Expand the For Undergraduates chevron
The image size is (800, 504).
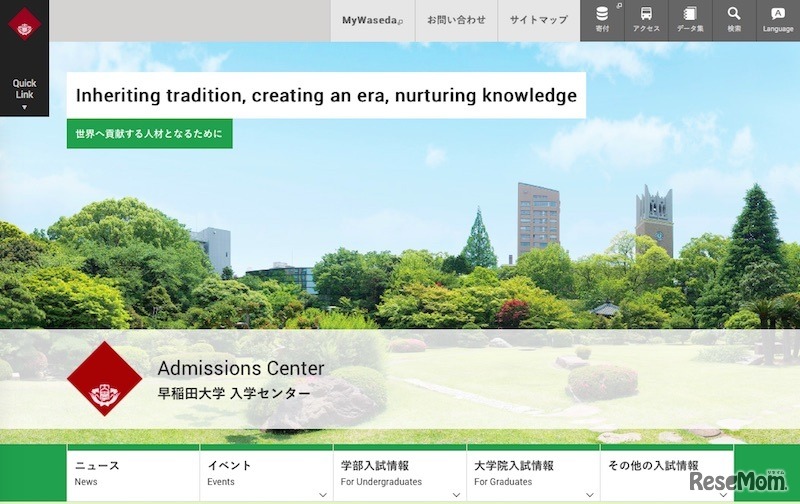456,495
